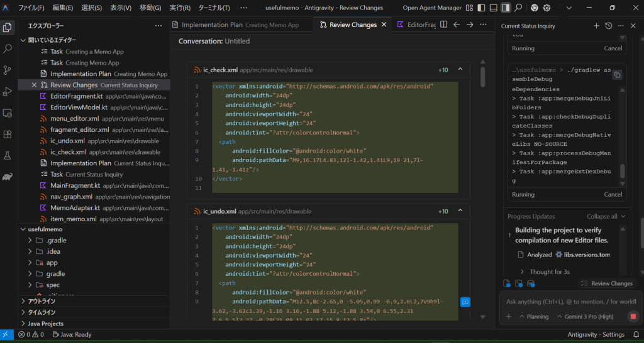The height and width of the screenshot is (343, 644).
Task: Open the Extensions view
Action: coord(8,134)
